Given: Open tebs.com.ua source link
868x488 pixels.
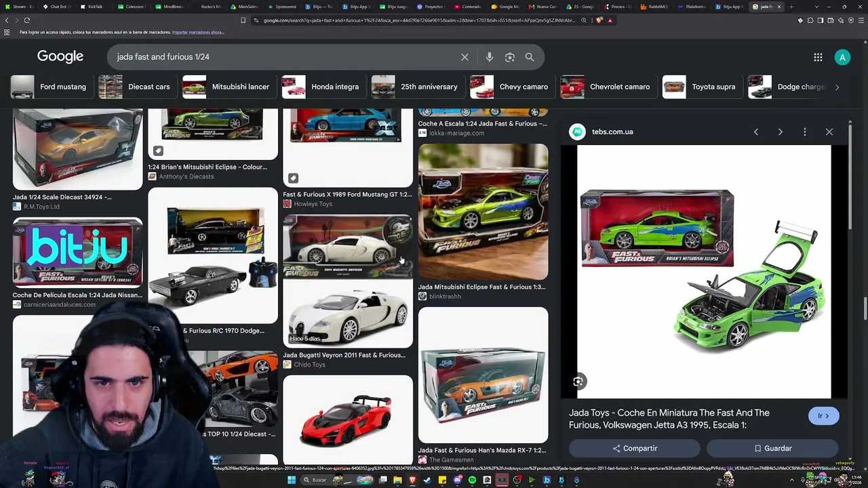Looking at the screenshot, I should pyautogui.click(x=612, y=131).
